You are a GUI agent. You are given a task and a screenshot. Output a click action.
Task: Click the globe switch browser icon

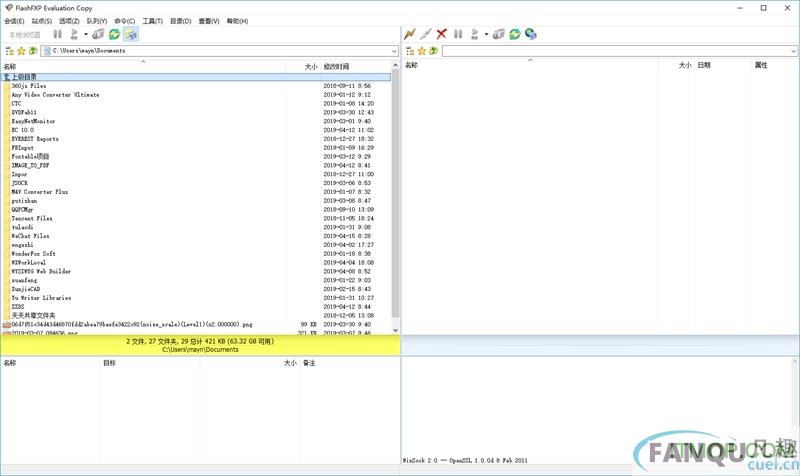(531, 34)
